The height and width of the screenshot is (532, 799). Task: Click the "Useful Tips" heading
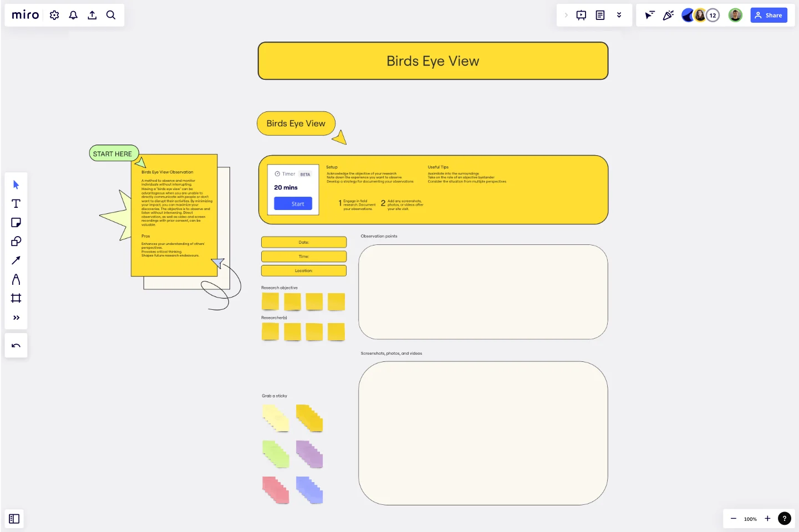click(438, 167)
